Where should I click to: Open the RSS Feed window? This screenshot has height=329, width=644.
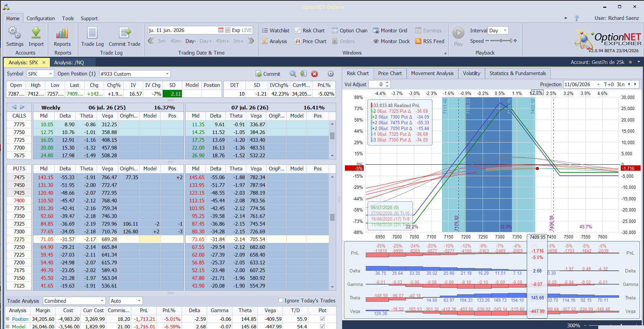click(x=430, y=41)
